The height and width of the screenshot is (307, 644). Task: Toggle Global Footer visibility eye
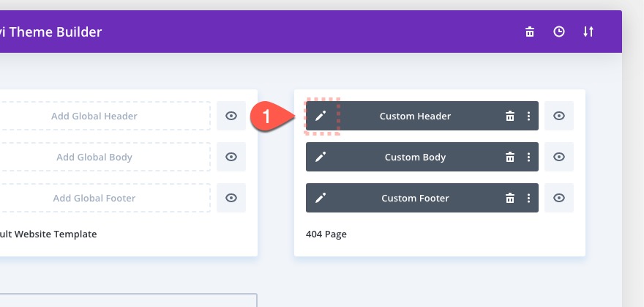[231, 198]
